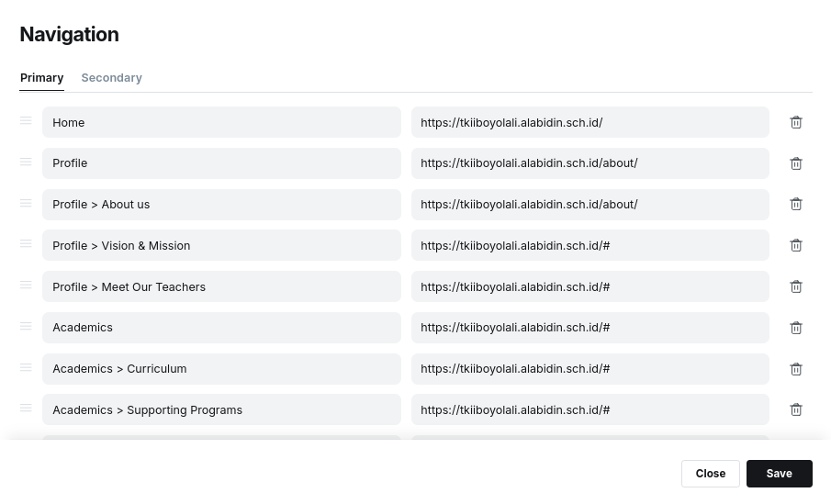The height and width of the screenshot is (504, 831).
Task: Delete Profile > Vision & Mission item
Action: click(796, 245)
